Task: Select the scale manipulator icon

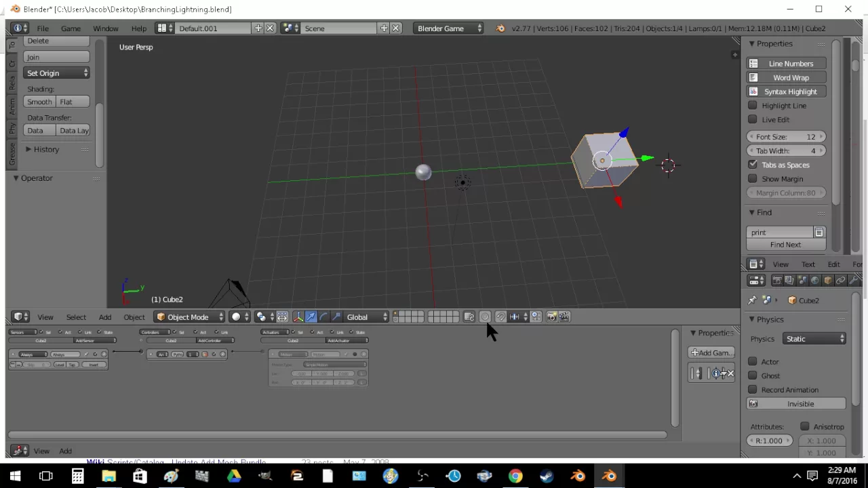Action: [x=336, y=317]
